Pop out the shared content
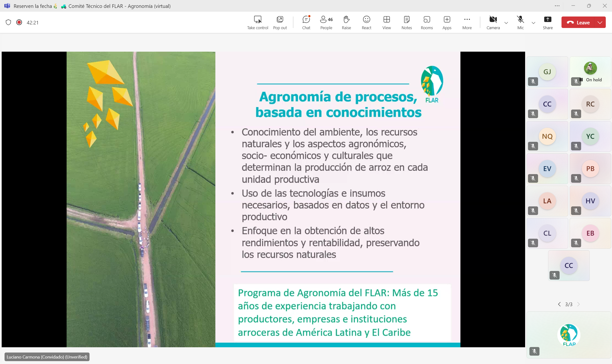The width and height of the screenshot is (612, 364). click(280, 22)
